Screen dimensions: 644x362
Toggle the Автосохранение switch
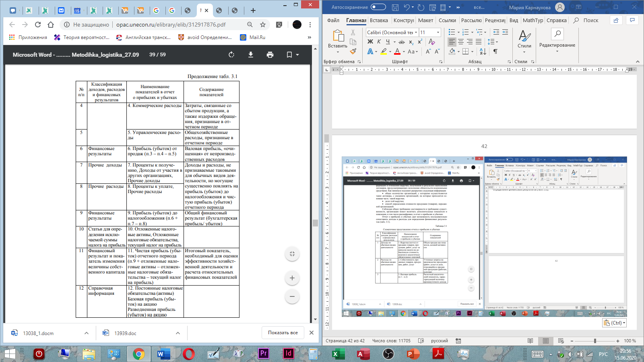click(378, 7)
